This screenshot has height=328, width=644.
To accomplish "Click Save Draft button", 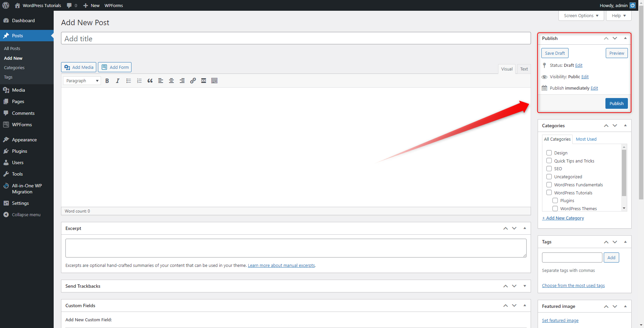I will (x=555, y=53).
